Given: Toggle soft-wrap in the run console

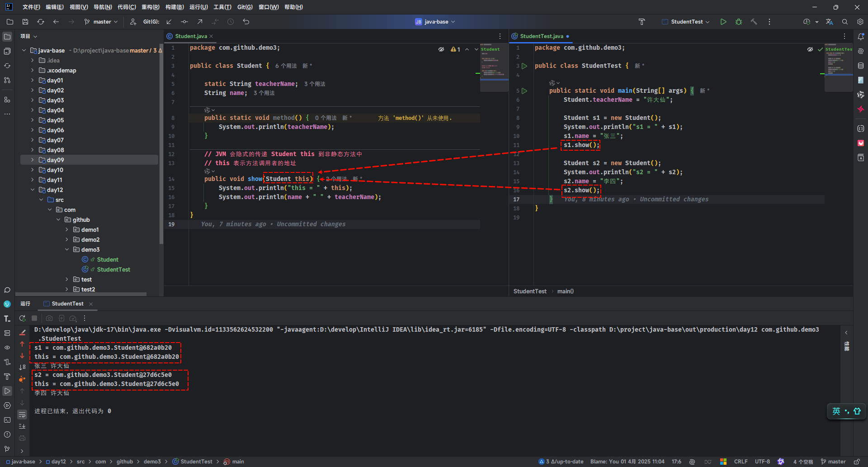Looking at the screenshot, I should pyautogui.click(x=22, y=415).
